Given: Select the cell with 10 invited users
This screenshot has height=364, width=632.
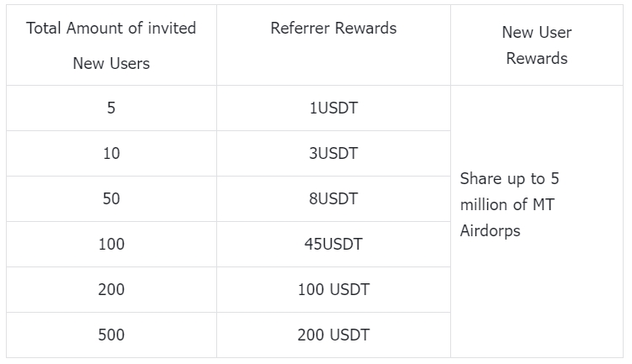Looking at the screenshot, I should pos(111,154).
